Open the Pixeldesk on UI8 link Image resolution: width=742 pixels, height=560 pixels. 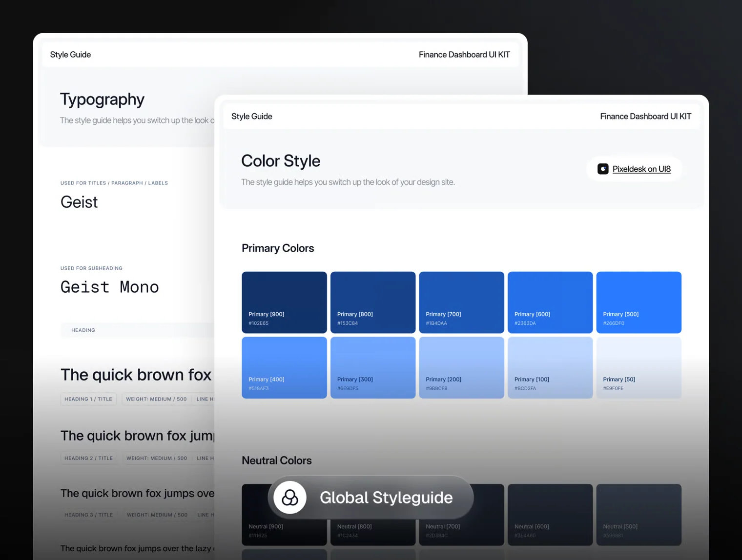[x=641, y=169]
